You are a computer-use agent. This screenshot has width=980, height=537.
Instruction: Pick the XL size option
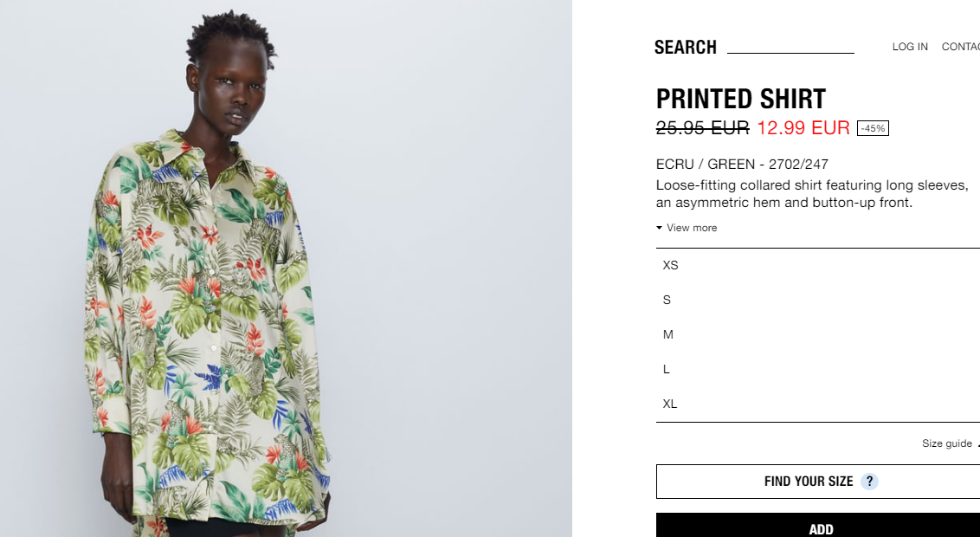click(x=818, y=404)
